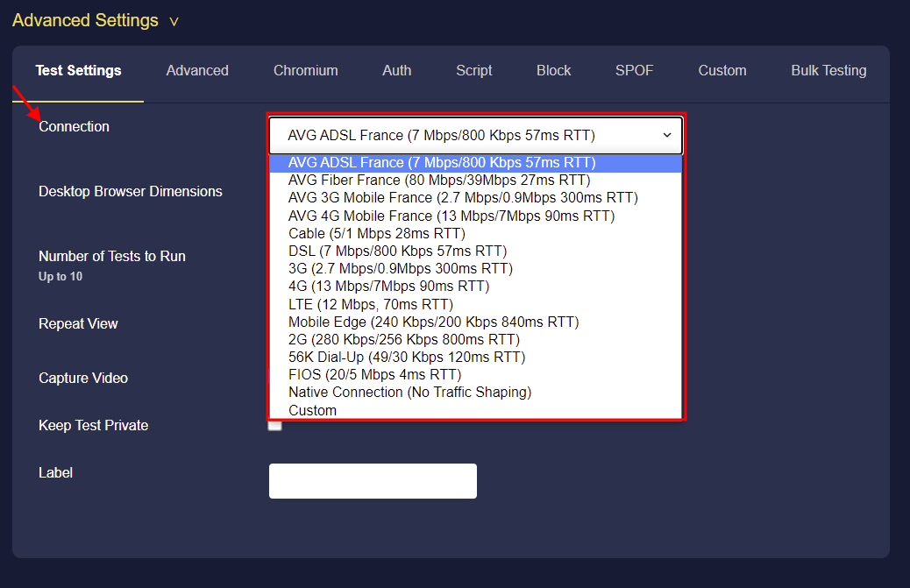Switch to the SPOF tab

(635, 70)
